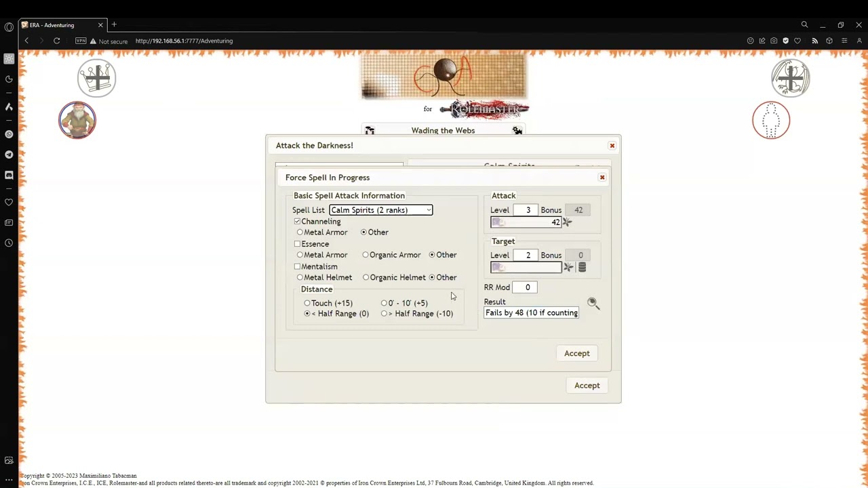Click the empty Target roll field

526,268
